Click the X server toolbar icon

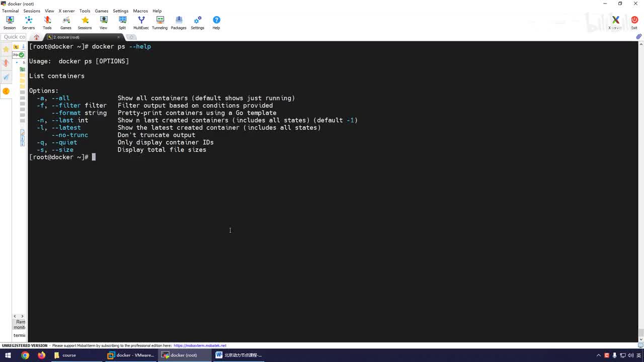point(615,23)
